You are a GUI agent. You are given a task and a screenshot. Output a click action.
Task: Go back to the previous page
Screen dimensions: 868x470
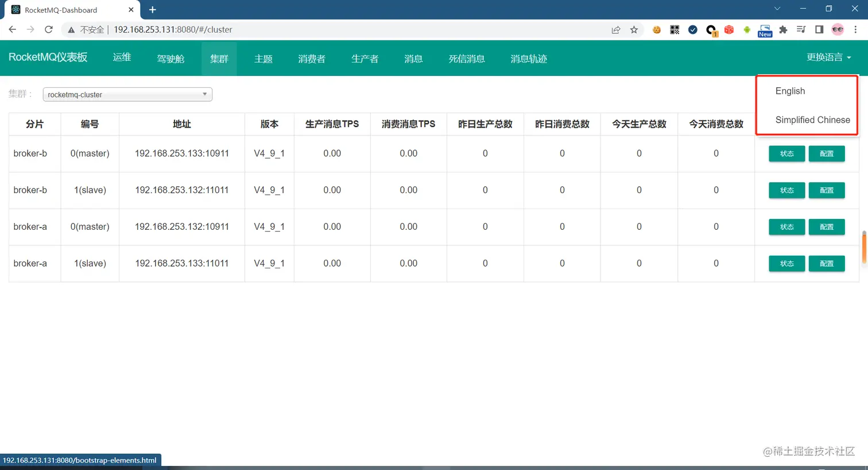pos(13,29)
